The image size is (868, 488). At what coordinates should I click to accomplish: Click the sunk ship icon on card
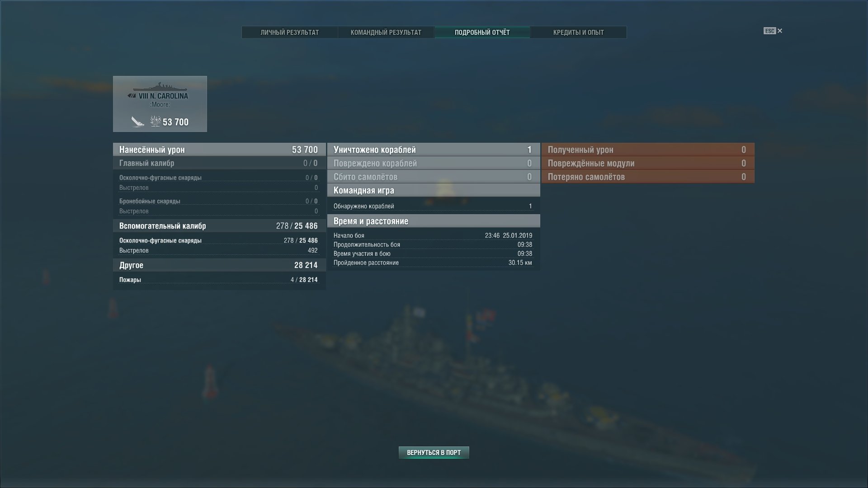(137, 122)
